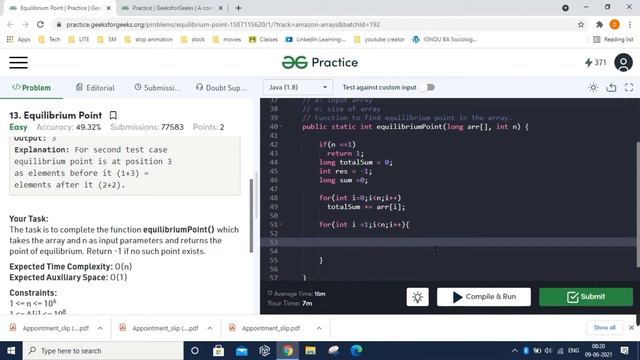Open the movies bookmarks folder

click(227, 39)
